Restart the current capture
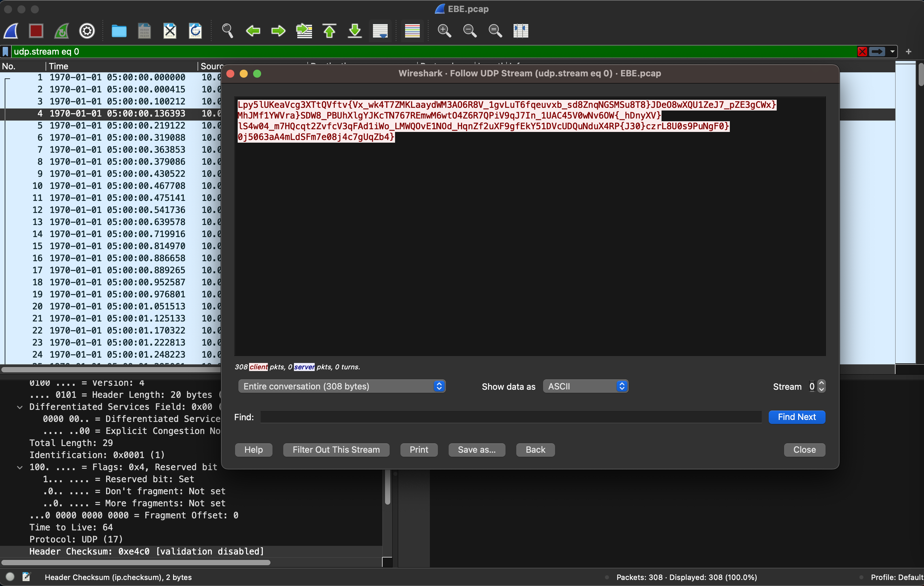Image resolution: width=924 pixels, height=586 pixels. [x=61, y=31]
